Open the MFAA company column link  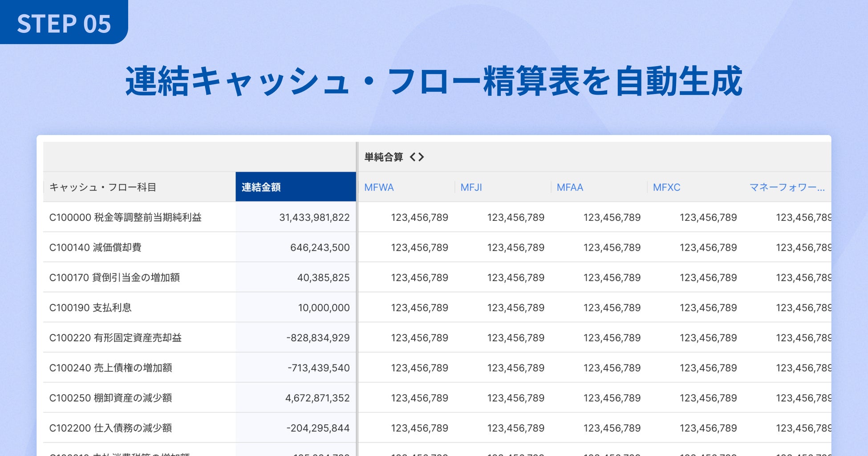click(570, 187)
